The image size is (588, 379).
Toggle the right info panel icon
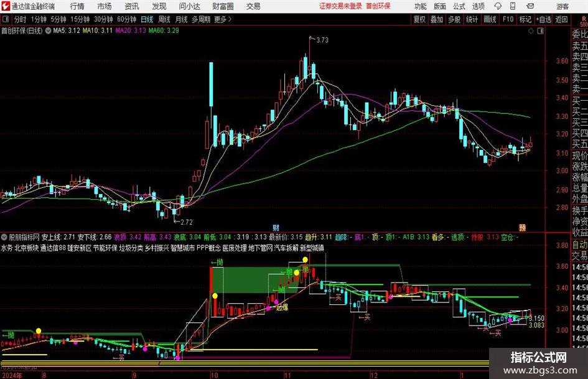coord(540,30)
